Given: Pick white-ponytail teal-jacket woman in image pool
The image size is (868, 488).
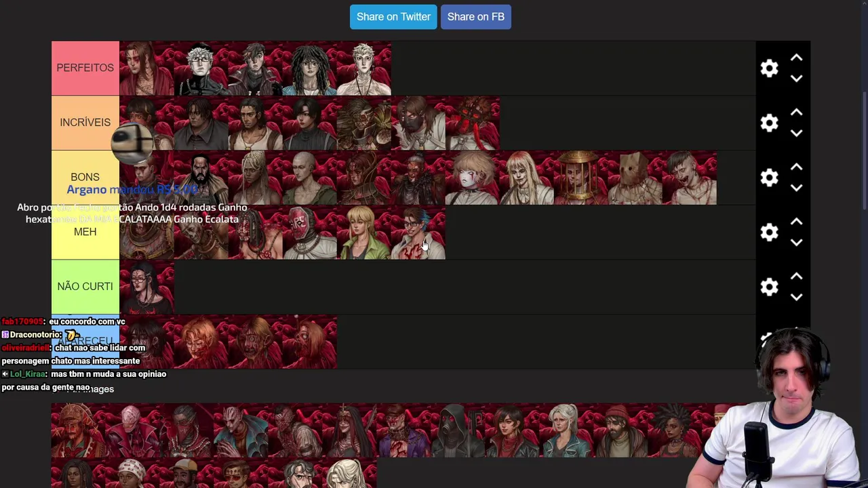Looking at the screenshot, I should (x=567, y=430).
